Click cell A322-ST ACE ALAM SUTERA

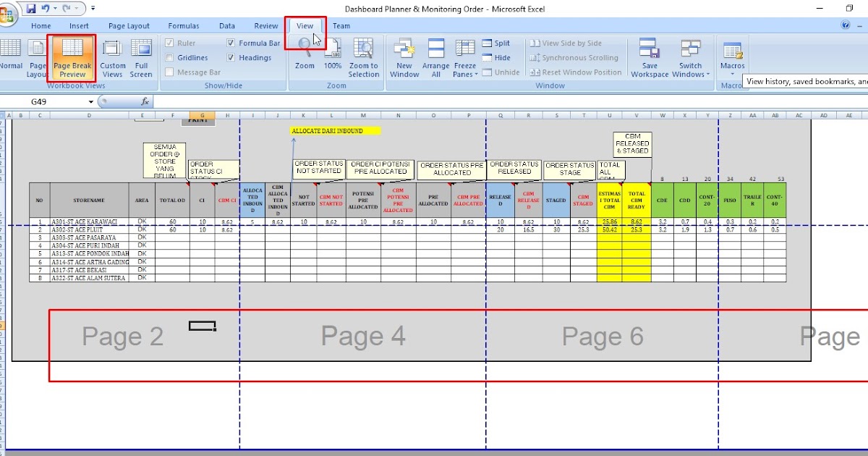90,278
